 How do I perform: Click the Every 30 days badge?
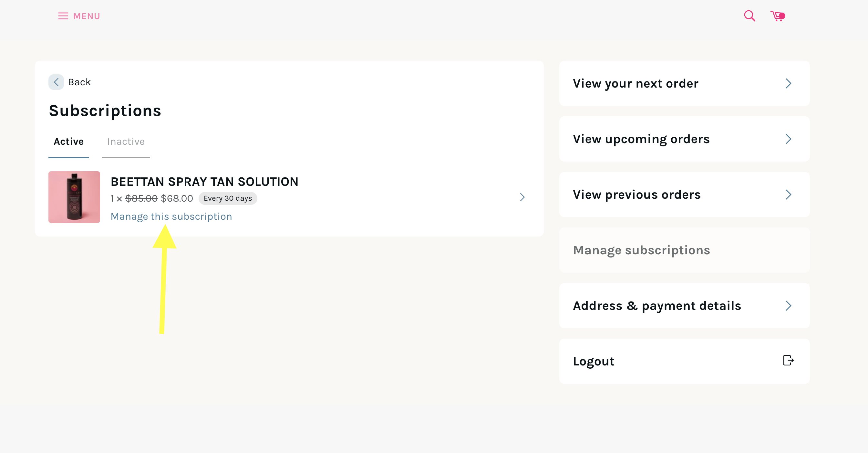tap(227, 198)
